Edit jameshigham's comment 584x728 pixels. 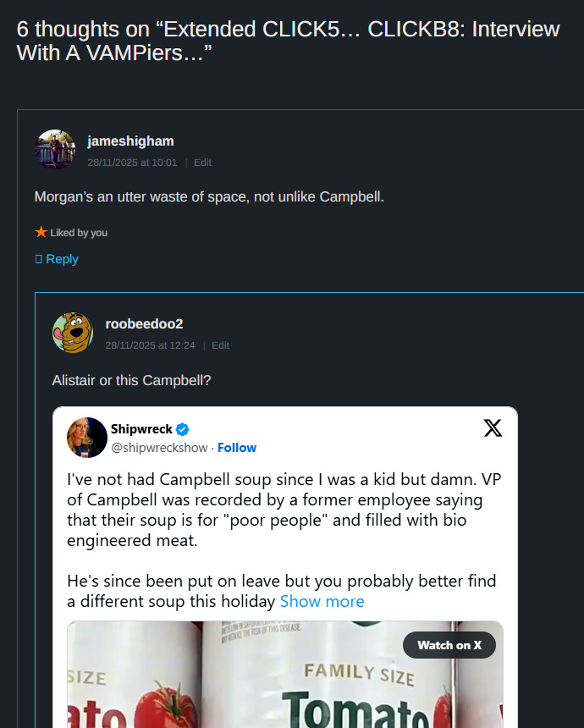click(x=202, y=163)
